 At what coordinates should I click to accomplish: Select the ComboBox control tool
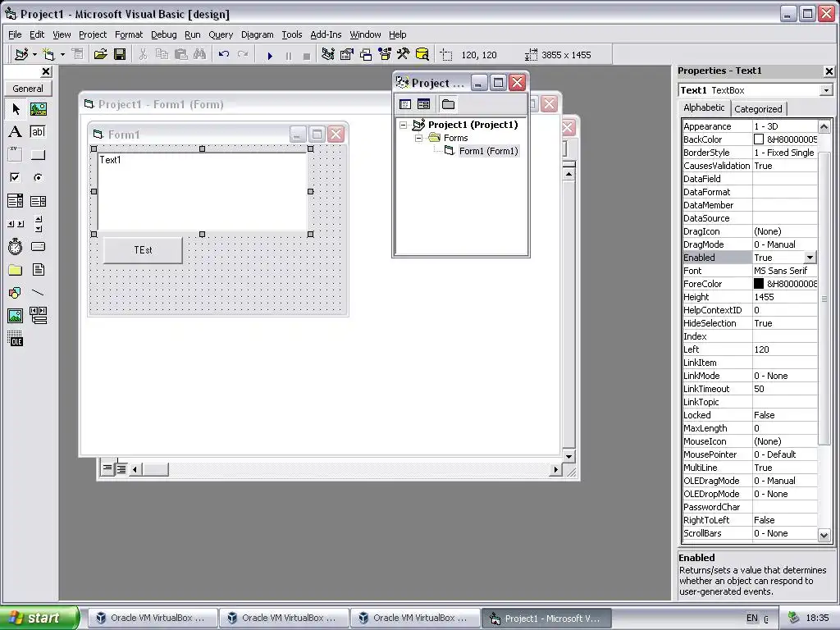coord(16,201)
